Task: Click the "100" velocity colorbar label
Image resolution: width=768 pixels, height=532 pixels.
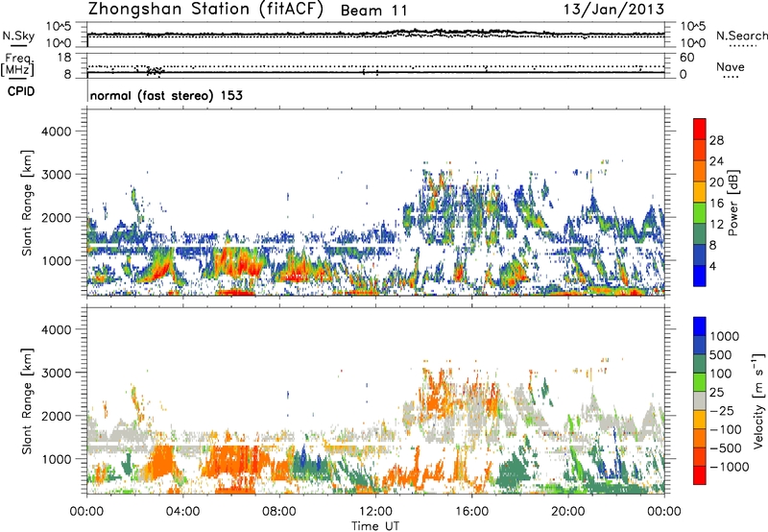Action: 721,374
